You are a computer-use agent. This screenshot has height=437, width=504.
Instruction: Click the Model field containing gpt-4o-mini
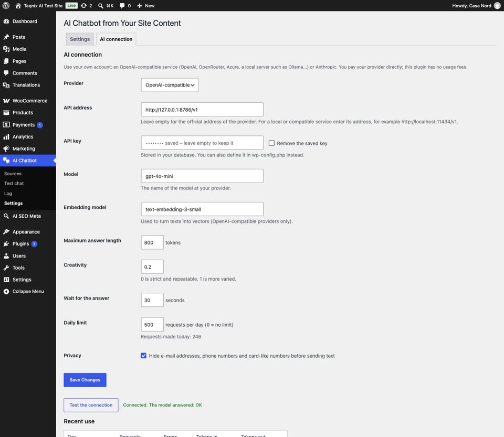pyautogui.click(x=202, y=176)
